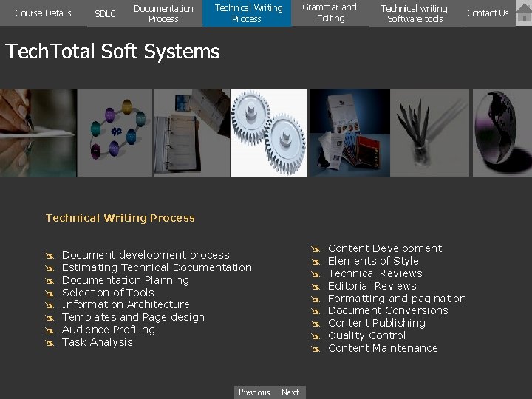Click the Next button
Image resolution: width=532 pixels, height=399 pixels.
tap(290, 392)
